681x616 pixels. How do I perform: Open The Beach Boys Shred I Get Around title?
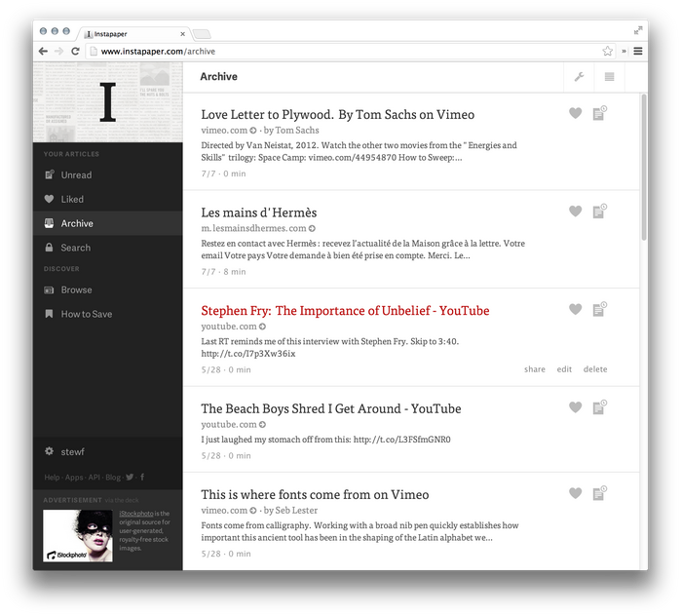[x=331, y=408]
